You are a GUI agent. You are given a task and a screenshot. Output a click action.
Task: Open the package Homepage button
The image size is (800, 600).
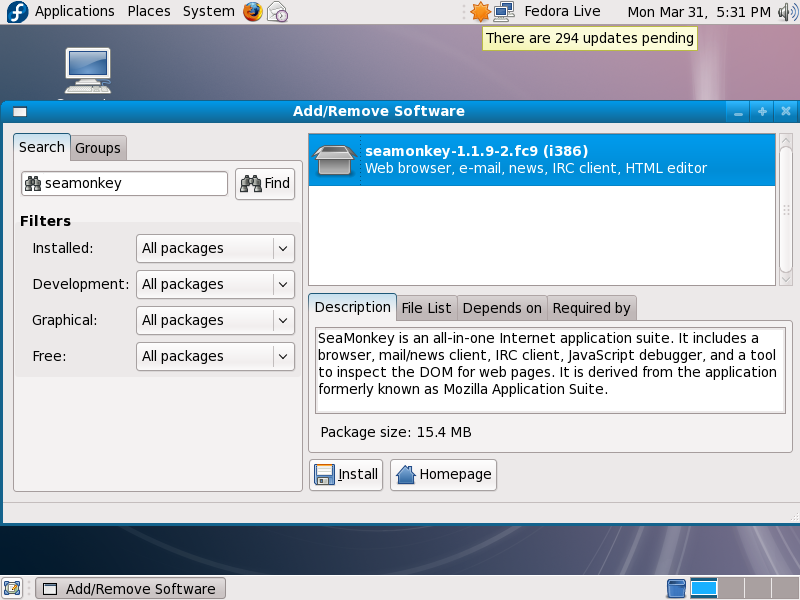coord(443,474)
